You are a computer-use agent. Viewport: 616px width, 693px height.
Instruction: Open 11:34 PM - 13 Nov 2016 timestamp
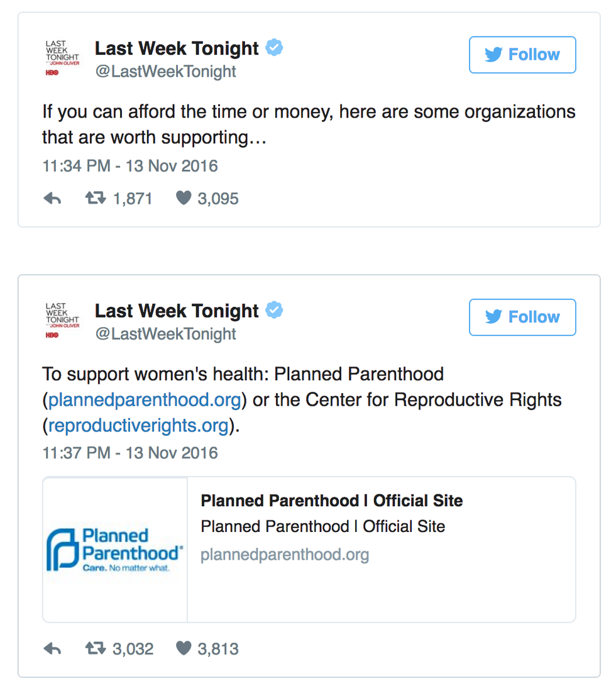(130, 166)
